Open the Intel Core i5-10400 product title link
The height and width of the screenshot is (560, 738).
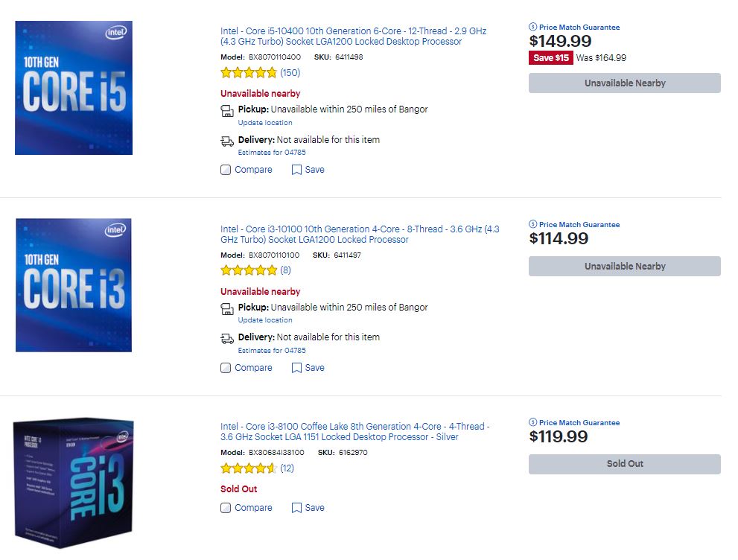(x=354, y=36)
